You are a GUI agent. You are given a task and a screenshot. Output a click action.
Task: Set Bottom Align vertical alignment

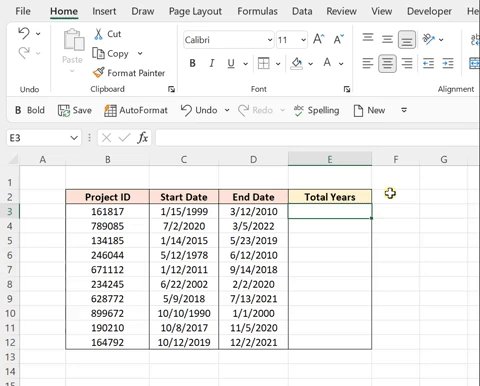point(407,40)
